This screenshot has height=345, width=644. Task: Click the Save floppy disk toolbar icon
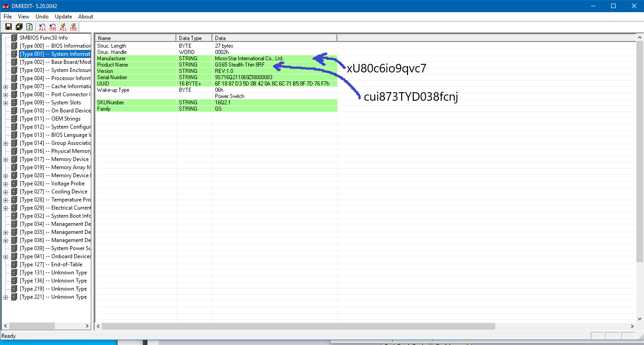tap(8, 27)
